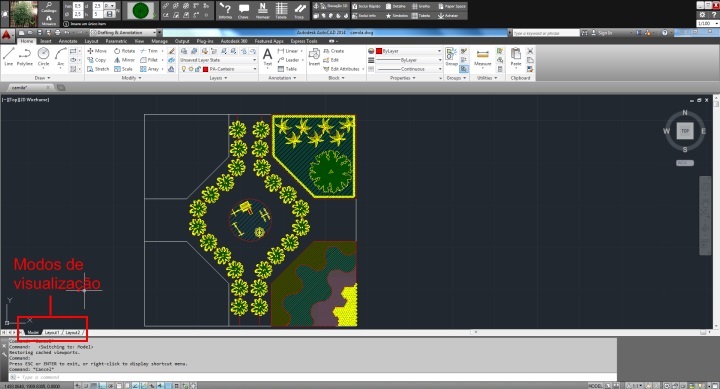The image size is (720, 389).
Task: Open the 1/100 scale dropdown
Action: point(708,23)
